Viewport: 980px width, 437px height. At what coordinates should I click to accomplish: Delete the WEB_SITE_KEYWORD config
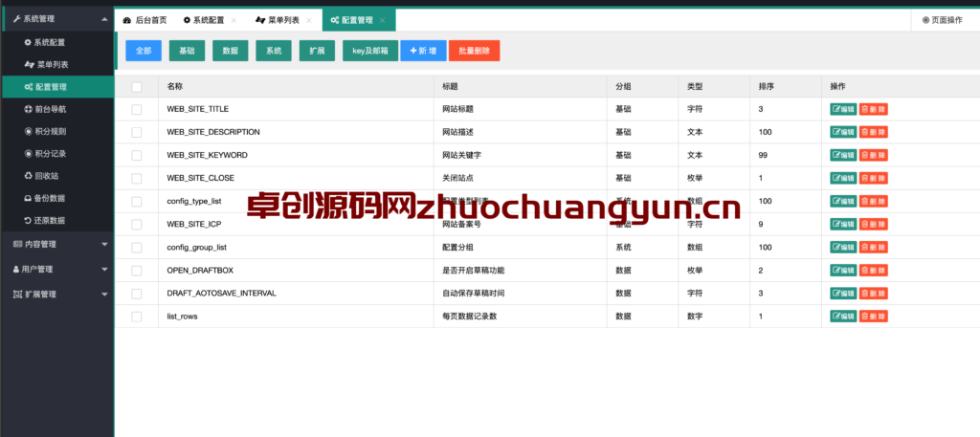[873, 156]
